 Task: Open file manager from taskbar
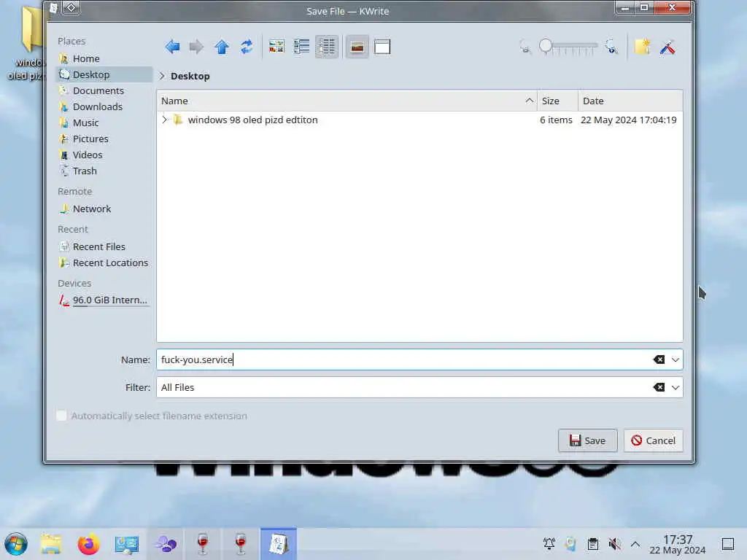coord(50,544)
